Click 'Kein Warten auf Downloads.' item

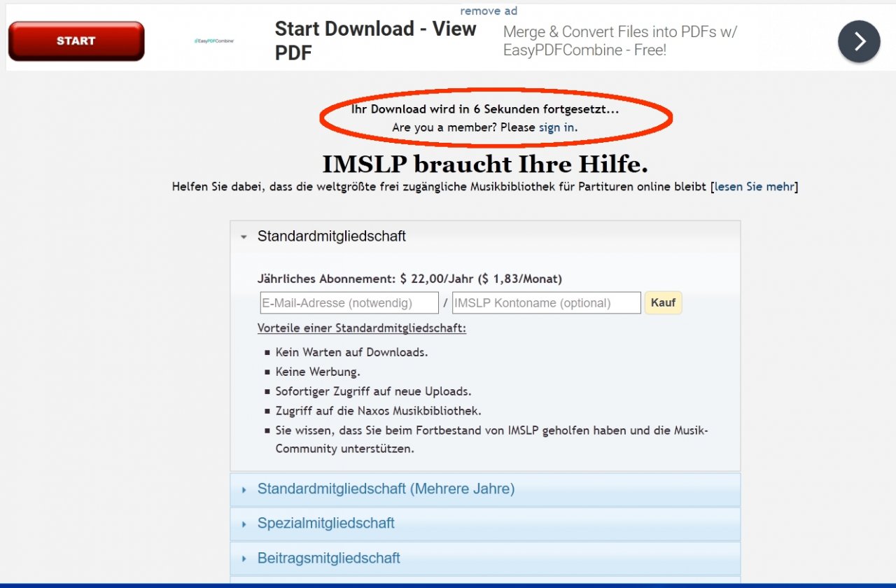(x=351, y=352)
